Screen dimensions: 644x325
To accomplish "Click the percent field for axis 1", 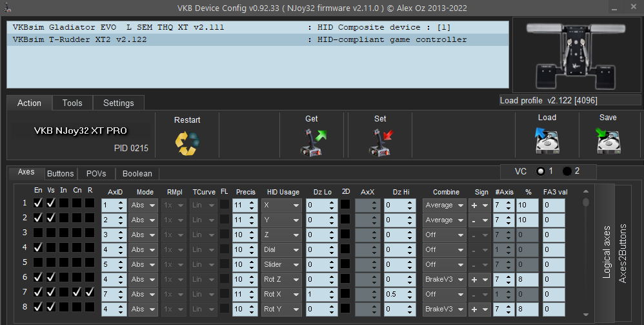I will (x=527, y=205).
